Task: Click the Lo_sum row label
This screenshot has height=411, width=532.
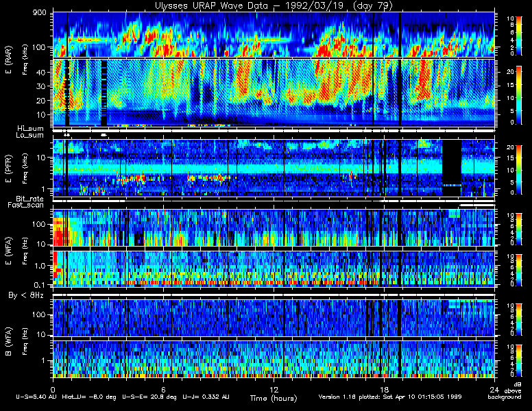Action: [29, 136]
